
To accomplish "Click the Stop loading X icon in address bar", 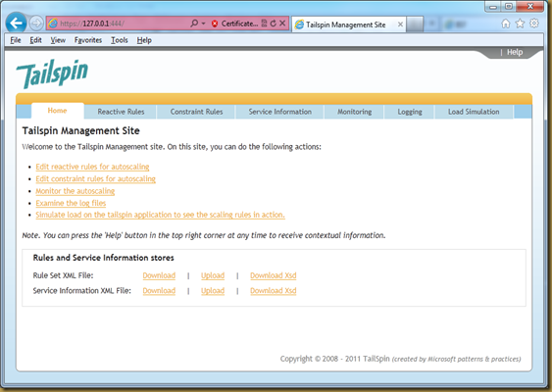I will tap(282, 24).
